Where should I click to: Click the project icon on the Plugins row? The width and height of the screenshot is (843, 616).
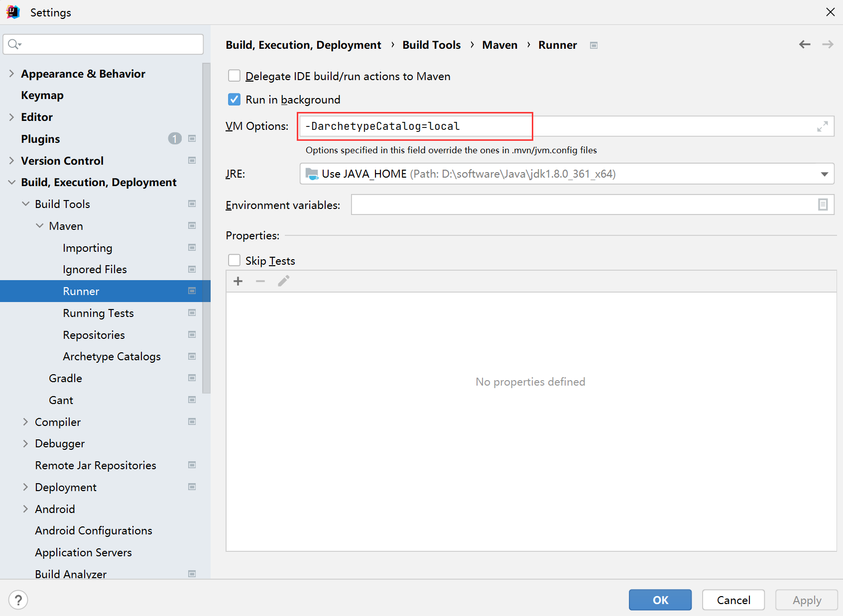[192, 138]
